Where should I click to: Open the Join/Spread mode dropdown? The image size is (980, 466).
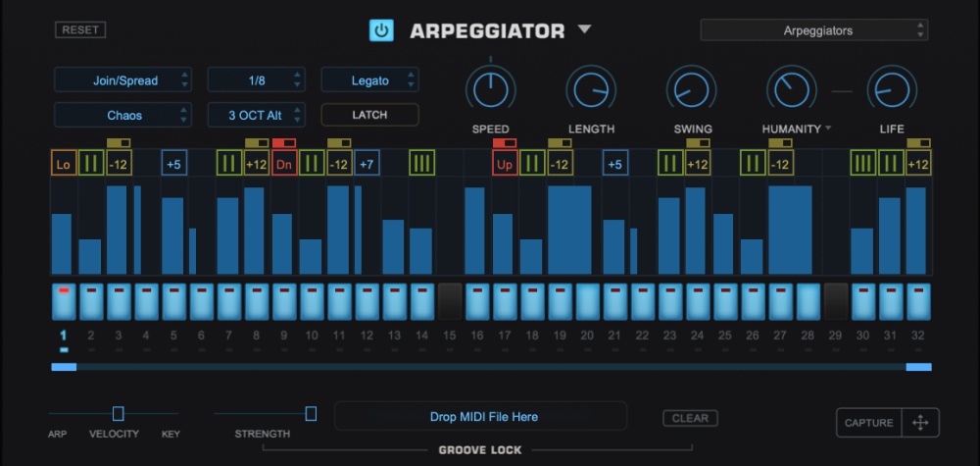pos(123,80)
